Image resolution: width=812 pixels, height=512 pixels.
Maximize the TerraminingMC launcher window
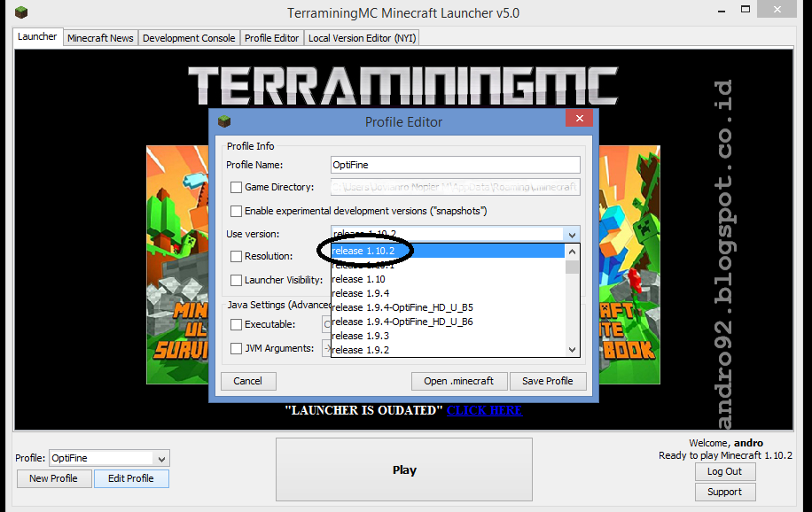pyautogui.click(x=746, y=9)
